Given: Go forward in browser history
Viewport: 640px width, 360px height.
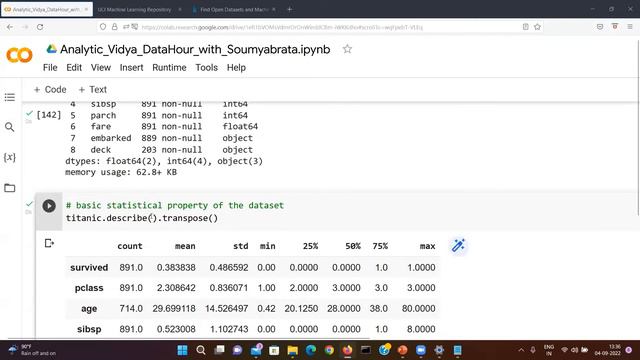Looking at the screenshot, I should point(25,27).
